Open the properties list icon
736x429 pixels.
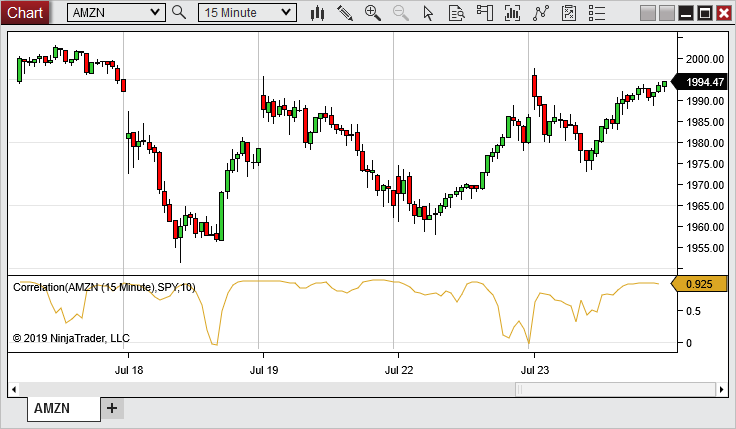pos(597,13)
